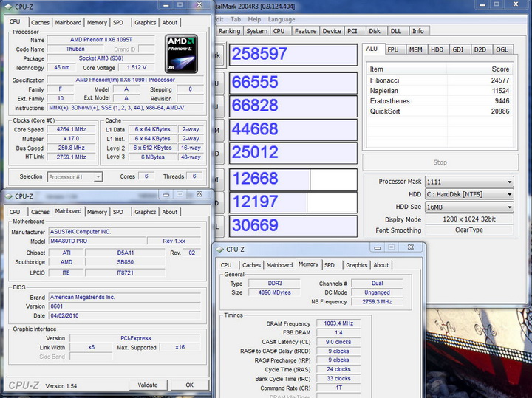The height and width of the screenshot is (398, 532).
Task: Click the BIOS date 04/02/2010
Action: pyautogui.click(x=125, y=315)
